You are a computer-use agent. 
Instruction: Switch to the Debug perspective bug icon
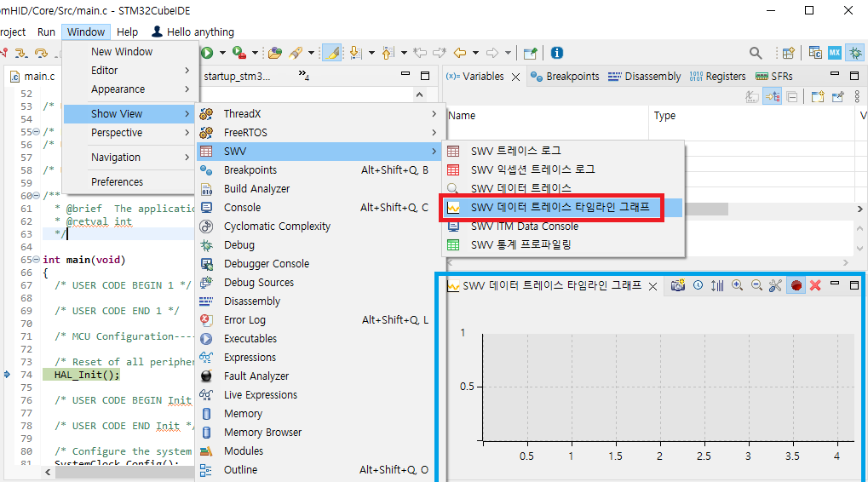click(855, 53)
